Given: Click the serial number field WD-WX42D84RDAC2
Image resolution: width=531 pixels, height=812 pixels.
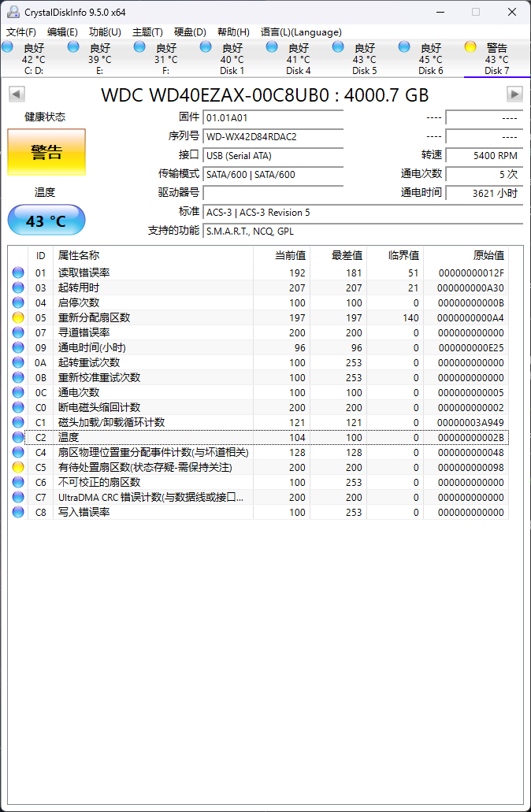Looking at the screenshot, I should pyautogui.click(x=273, y=137).
